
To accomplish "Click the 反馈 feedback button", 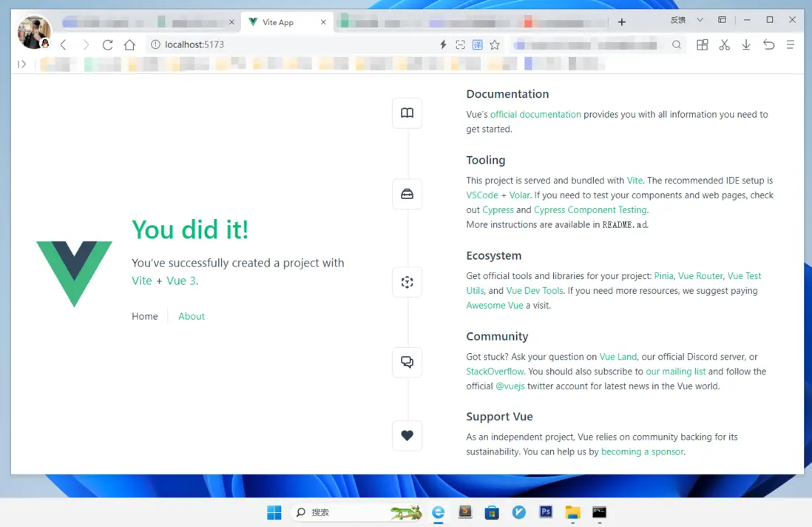I will click(x=678, y=20).
